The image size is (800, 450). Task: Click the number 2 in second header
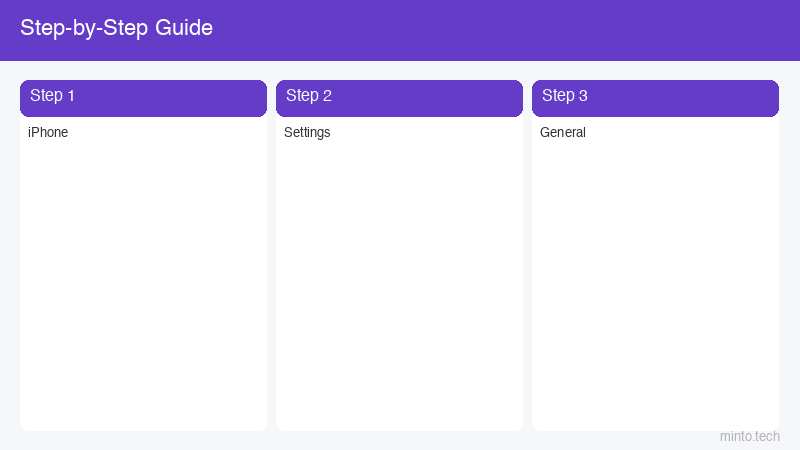[327, 95]
